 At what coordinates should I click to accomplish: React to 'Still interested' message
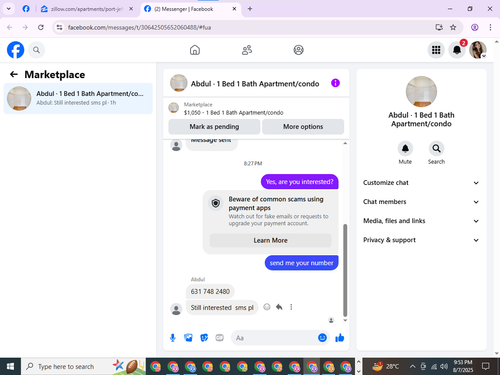click(x=267, y=307)
